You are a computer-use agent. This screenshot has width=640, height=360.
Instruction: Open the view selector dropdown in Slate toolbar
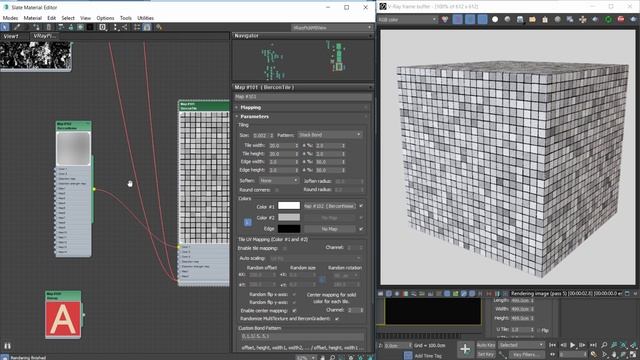click(331, 27)
